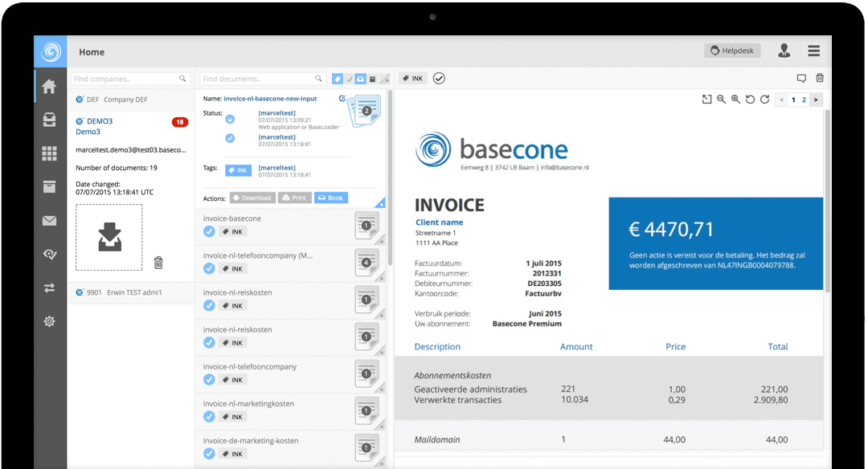Click the Helpdesk button

pyautogui.click(x=732, y=51)
